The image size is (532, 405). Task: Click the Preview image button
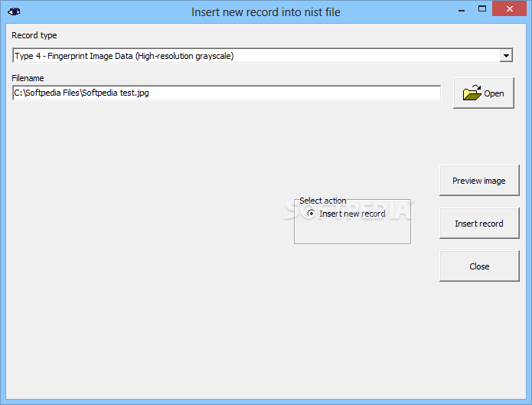click(x=479, y=181)
